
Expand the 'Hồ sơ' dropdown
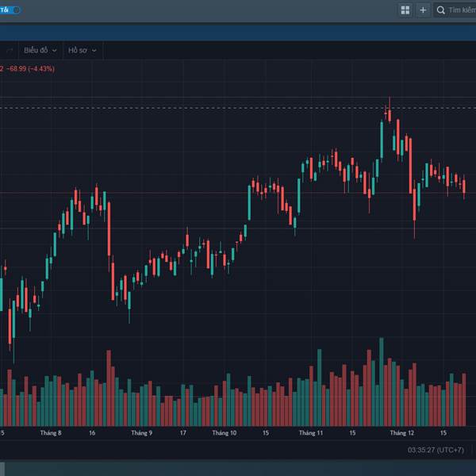point(83,51)
